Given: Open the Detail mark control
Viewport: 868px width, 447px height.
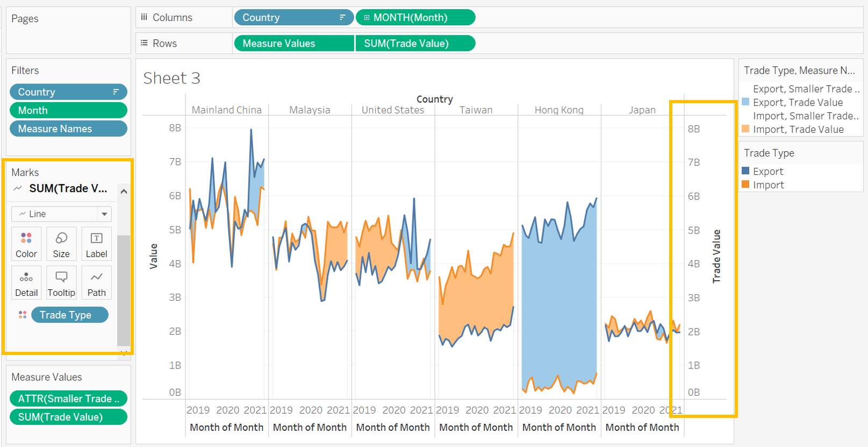Looking at the screenshot, I should click(x=26, y=282).
